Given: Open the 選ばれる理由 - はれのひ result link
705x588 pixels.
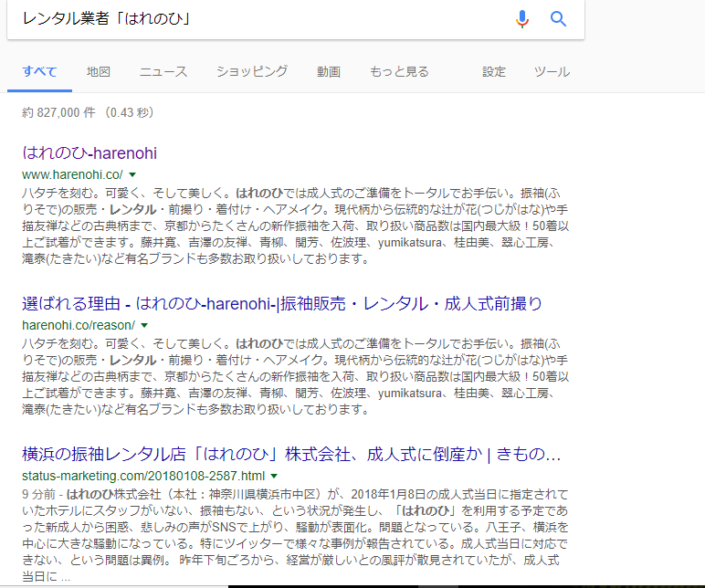Looking at the screenshot, I should point(282,304).
